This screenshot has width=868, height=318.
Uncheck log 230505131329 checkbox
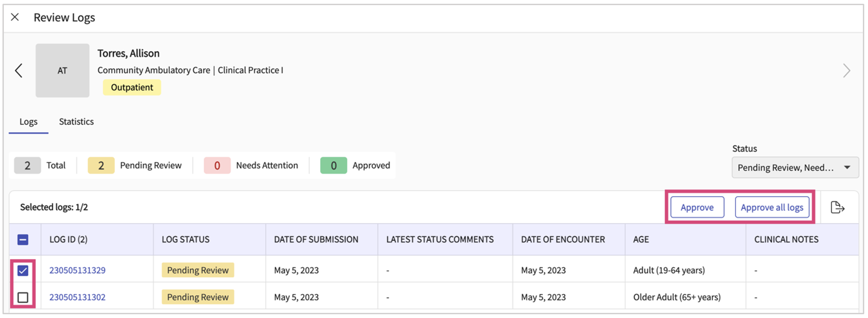[23, 270]
